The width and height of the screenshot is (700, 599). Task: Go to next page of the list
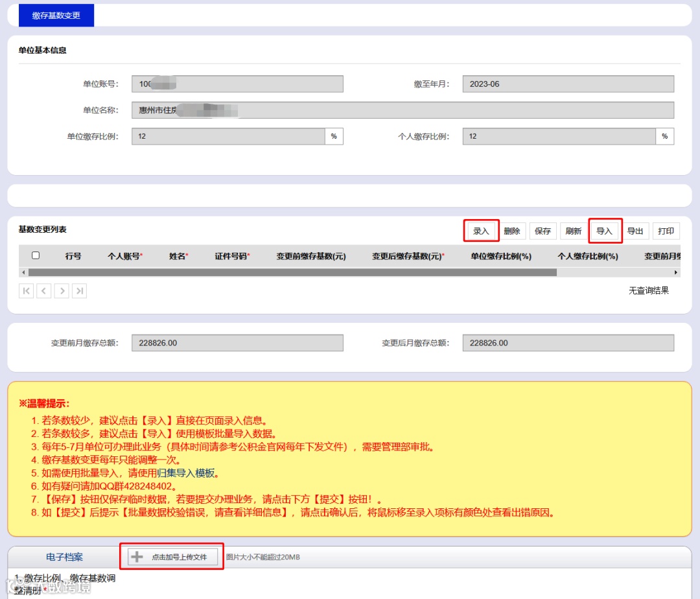point(62,291)
